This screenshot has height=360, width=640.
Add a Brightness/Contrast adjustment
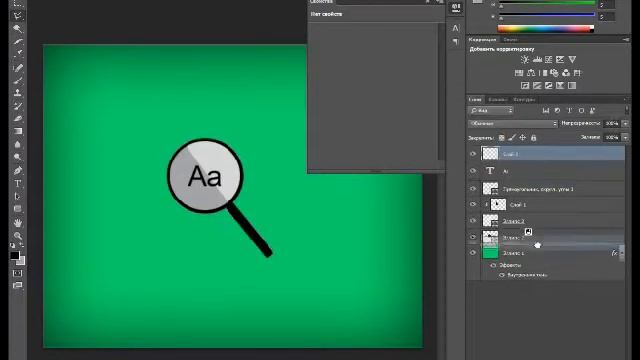click(x=525, y=60)
